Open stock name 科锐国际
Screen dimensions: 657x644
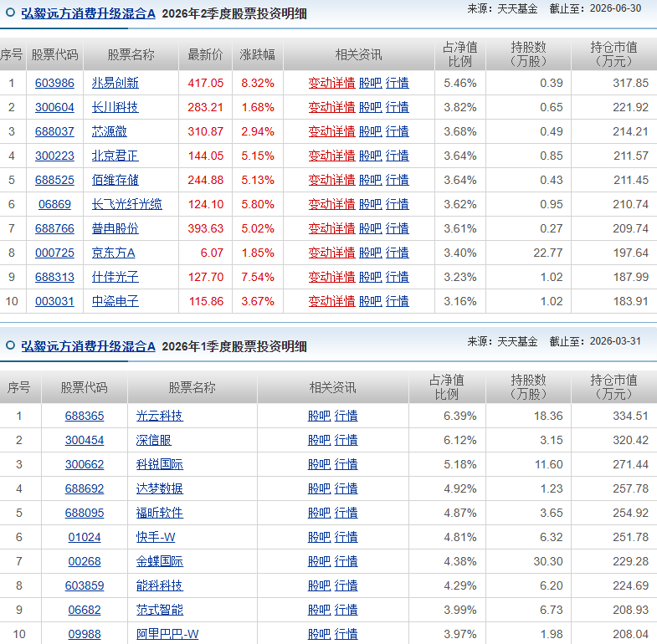point(159,464)
